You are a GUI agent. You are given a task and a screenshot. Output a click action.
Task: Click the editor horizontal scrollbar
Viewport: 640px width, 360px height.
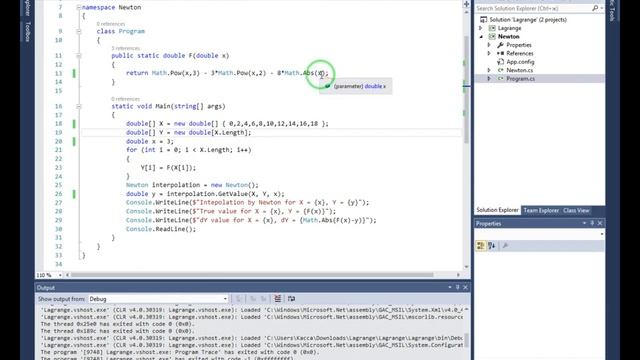coord(252,275)
